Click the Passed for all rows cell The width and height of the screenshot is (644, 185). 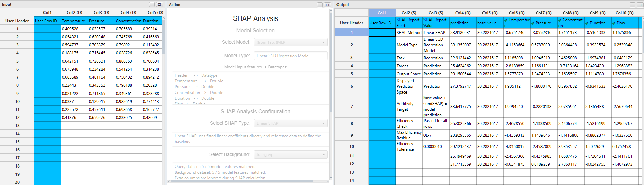pyautogui.click(x=436, y=123)
